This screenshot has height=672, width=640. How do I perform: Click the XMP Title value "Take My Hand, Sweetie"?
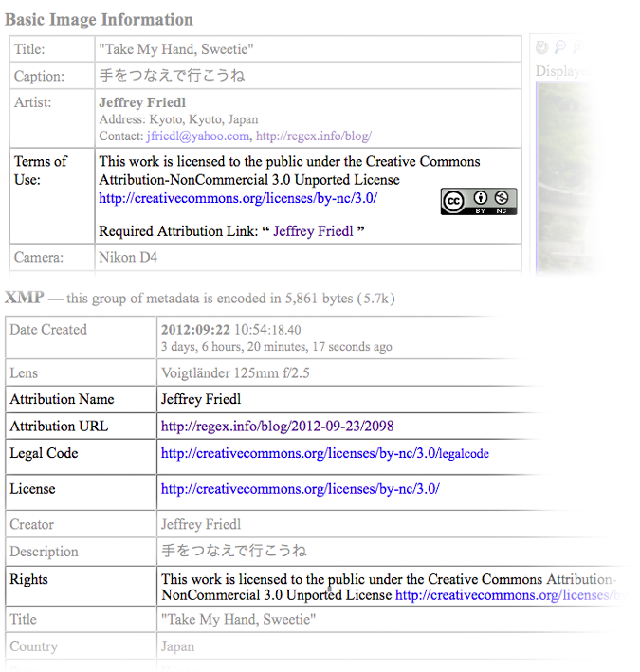[x=238, y=619]
